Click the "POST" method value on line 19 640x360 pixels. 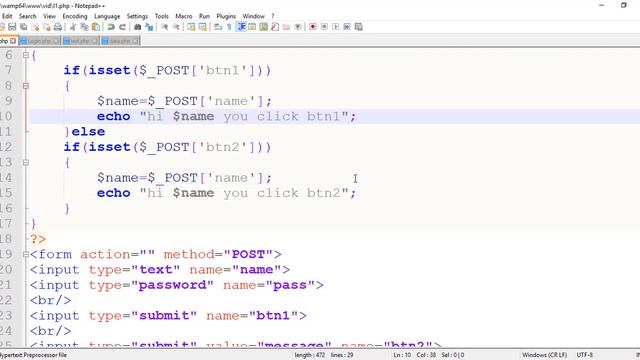click(x=248, y=254)
